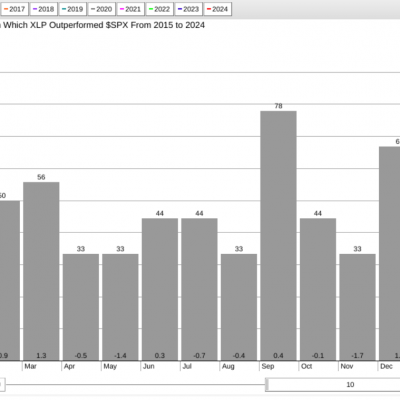
Task: Click the September bar showing 78
Action: pos(278,236)
